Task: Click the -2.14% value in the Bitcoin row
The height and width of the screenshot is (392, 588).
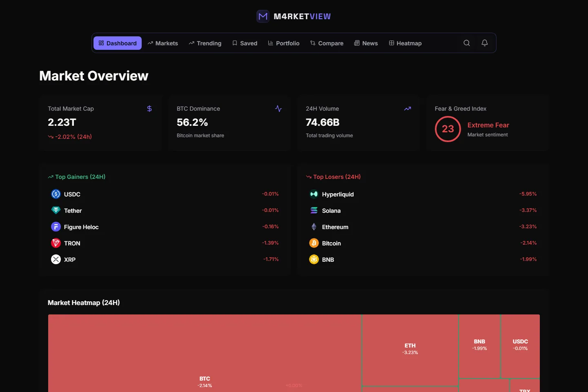Action: tap(528, 243)
